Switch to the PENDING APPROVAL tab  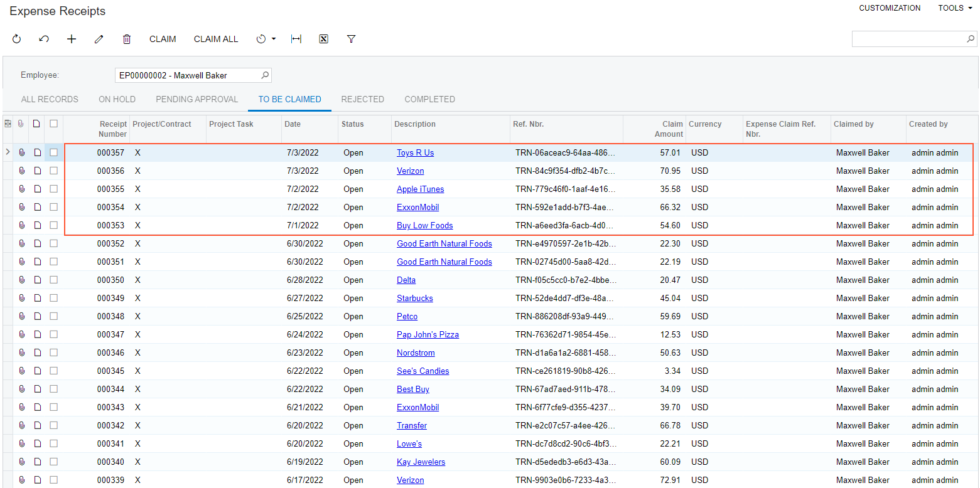click(x=197, y=99)
